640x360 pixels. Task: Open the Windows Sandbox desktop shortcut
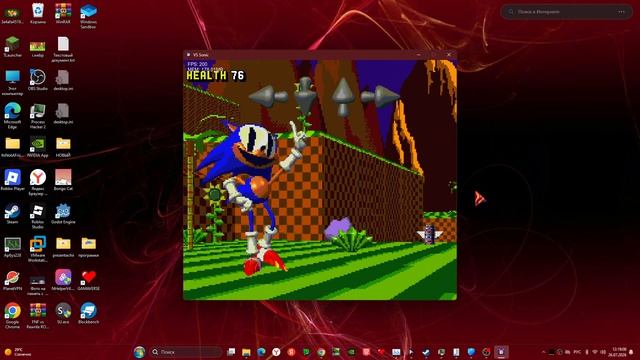click(88, 16)
